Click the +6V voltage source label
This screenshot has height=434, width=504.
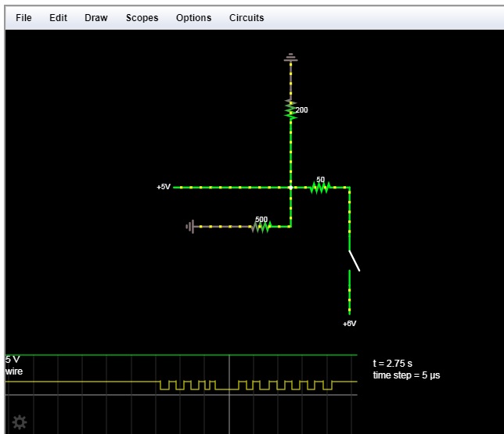click(349, 324)
